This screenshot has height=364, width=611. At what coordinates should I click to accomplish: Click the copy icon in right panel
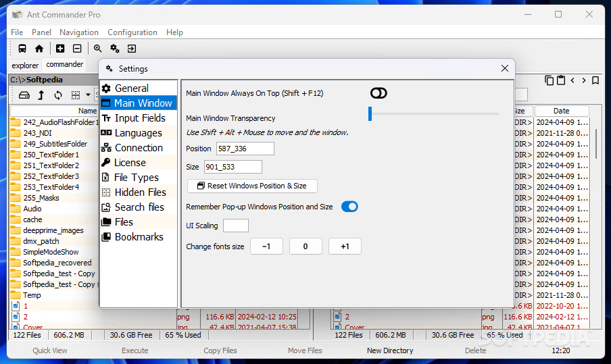coord(549,80)
